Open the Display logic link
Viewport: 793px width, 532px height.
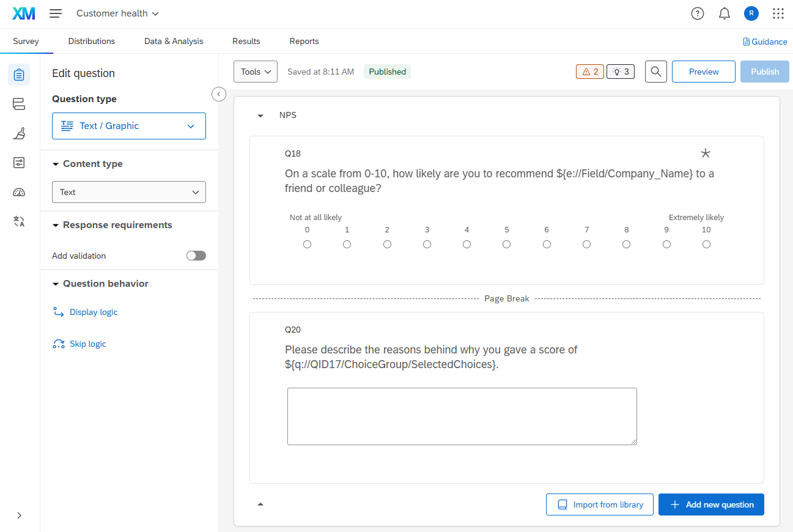tap(85, 312)
